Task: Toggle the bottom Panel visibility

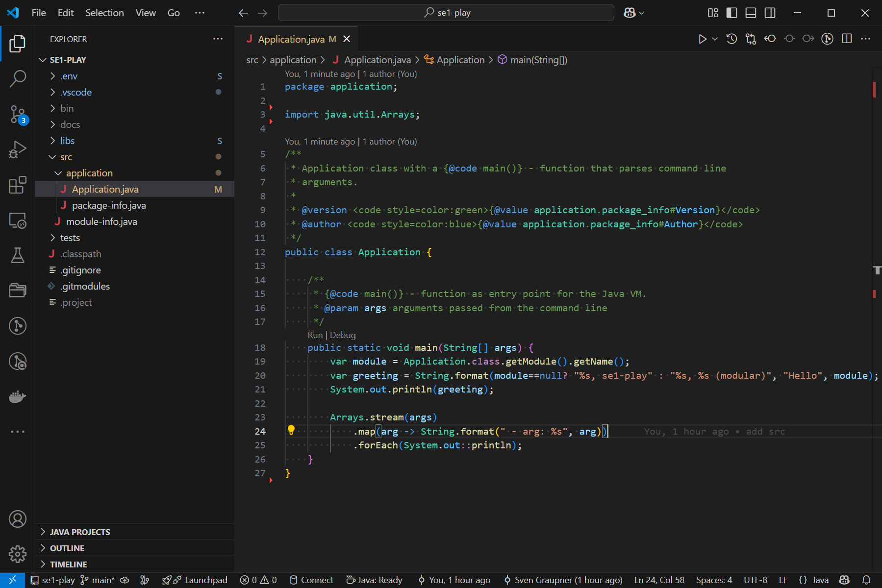Action: click(751, 13)
